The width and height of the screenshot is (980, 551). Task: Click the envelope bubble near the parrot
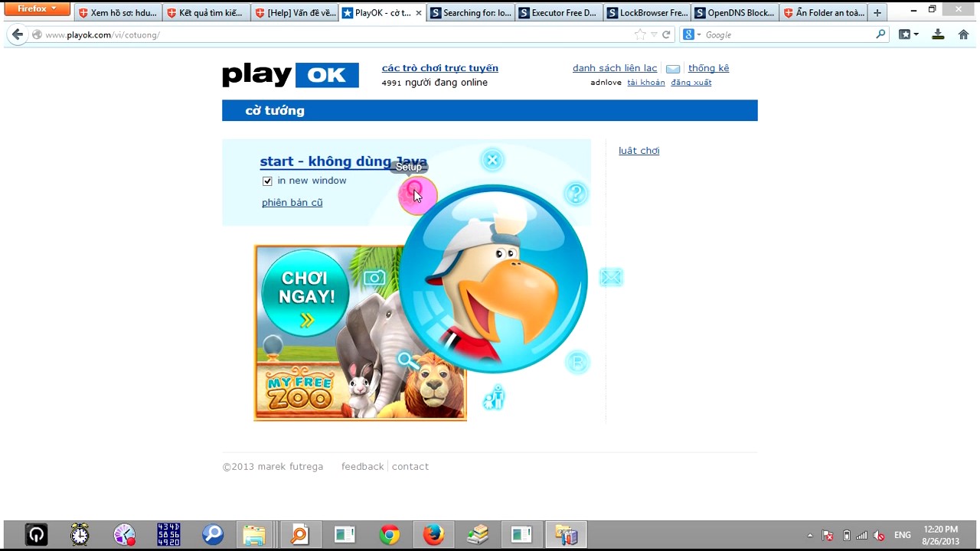point(611,277)
